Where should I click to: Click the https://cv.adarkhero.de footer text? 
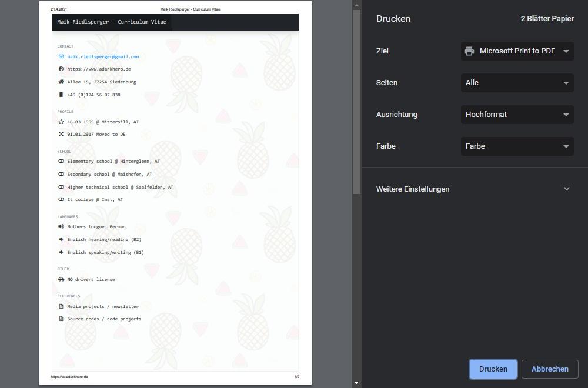coord(69,377)
